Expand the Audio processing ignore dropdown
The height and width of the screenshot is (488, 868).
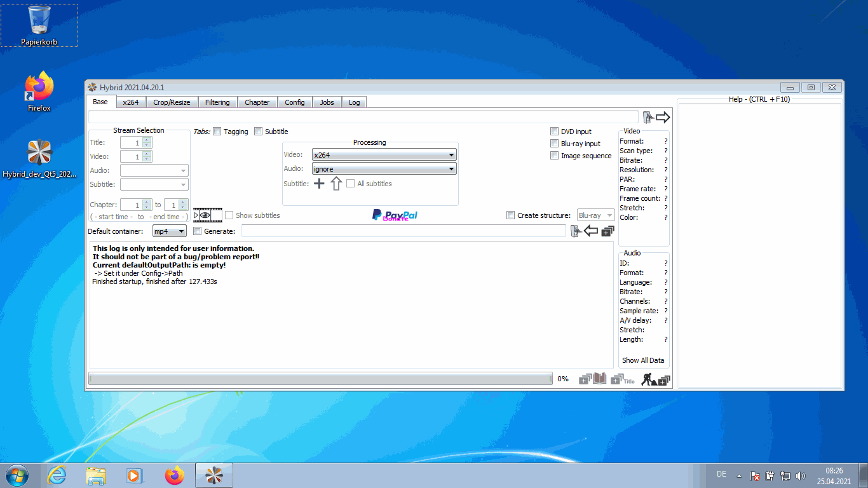click(384, 169)
